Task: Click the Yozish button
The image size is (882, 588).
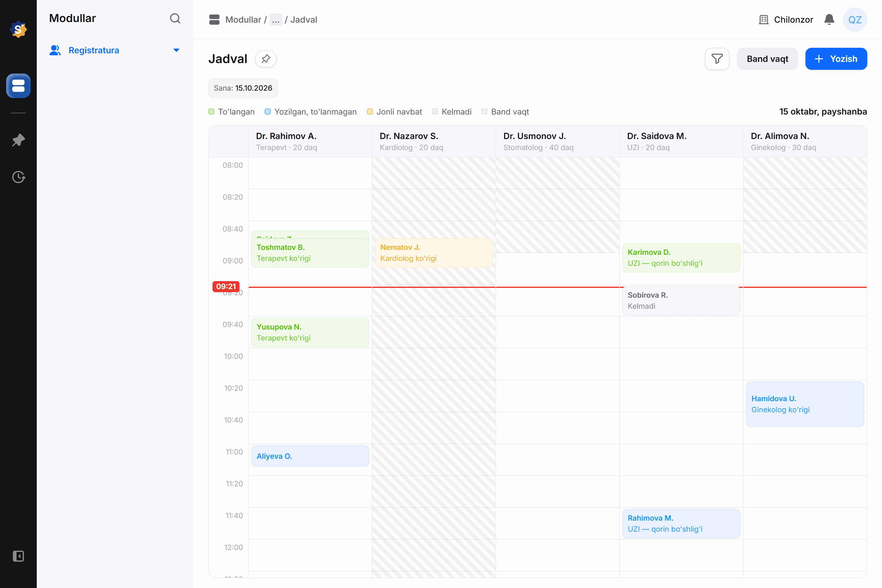Action: [x=836, y=59]
